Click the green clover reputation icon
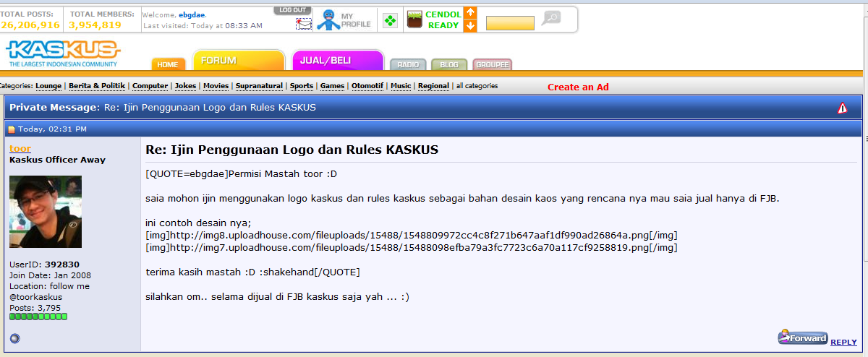Image resolution: width=868 pixels, height=357 pixels. 390,20
